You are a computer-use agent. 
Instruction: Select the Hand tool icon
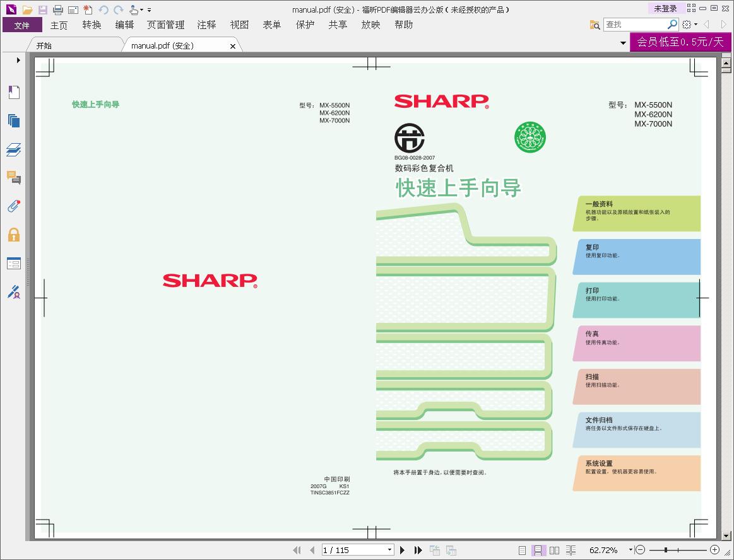tap(134, 9)
